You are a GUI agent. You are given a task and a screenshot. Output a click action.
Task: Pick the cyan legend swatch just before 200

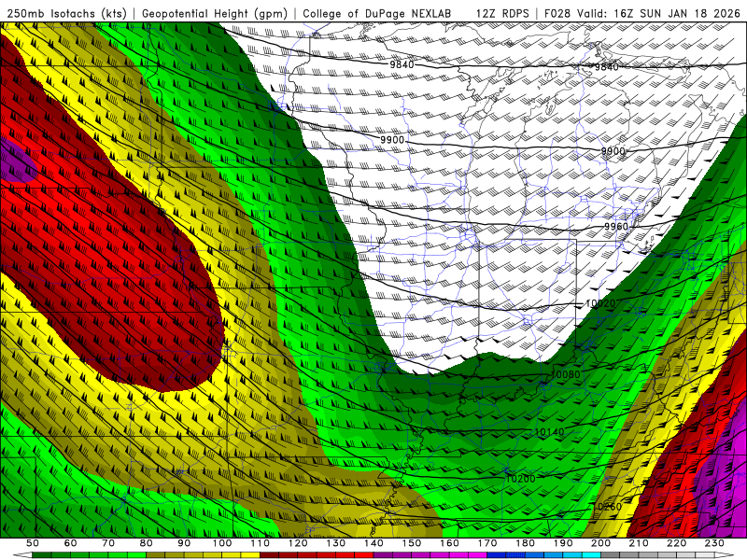[592, 555]
